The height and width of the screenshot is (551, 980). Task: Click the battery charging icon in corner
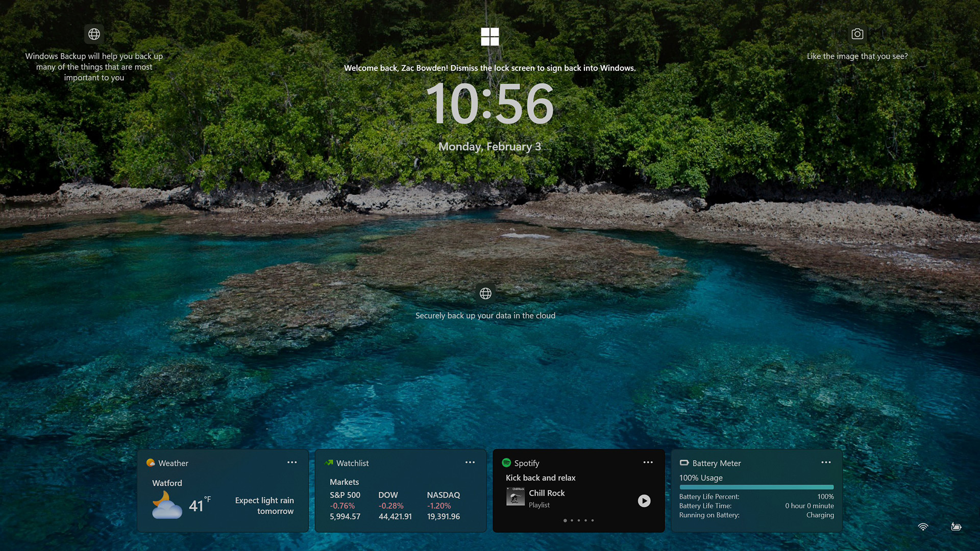[x=956, y=527]
